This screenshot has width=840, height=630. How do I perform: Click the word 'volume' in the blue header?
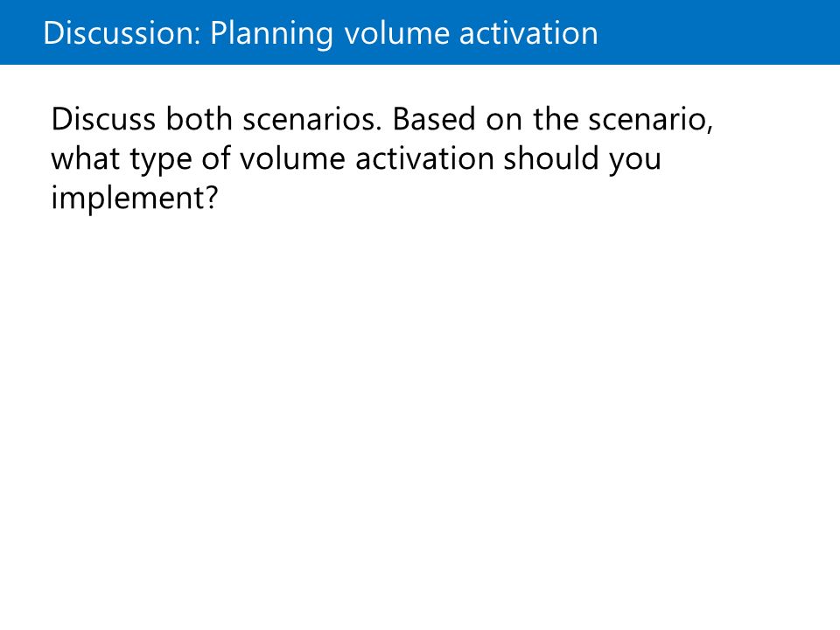click(x=396, y=33)
